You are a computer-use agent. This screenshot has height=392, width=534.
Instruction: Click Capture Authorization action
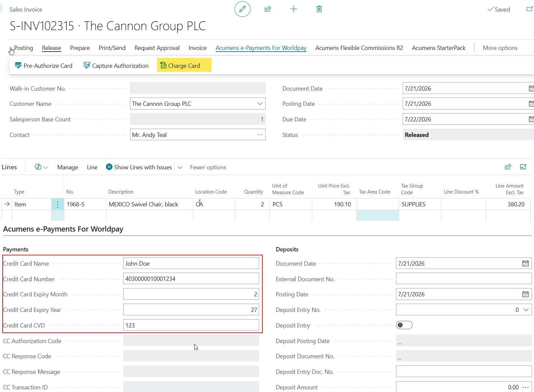pos(116,65)
